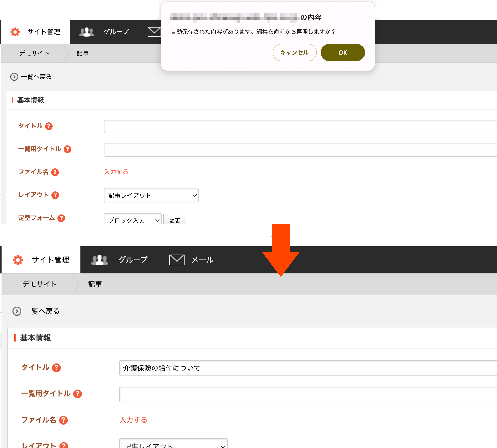The image size is (497, 448).
Task: Open サイト管理 tab in upper screenshot
Action: click(35, 32)
